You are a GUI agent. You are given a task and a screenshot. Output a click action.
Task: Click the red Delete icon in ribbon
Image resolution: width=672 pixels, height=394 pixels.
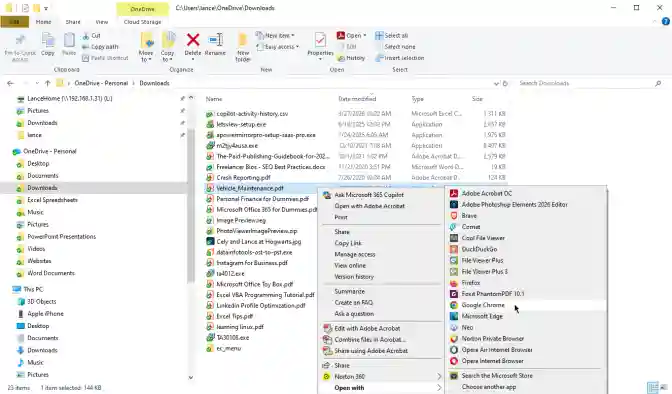(x=193, y=40)
